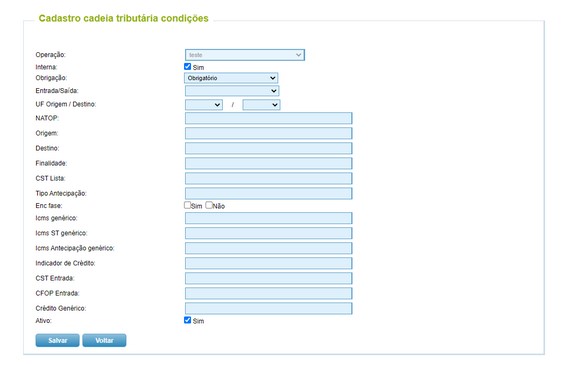Click the CFOP Entrada input field
The height and width of the screenshot is (365, 562).
coord(268,293)
